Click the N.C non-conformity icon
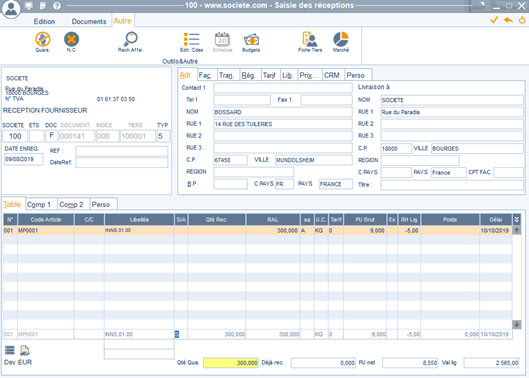This screenshot has height=378, width=529. (71, 39)
